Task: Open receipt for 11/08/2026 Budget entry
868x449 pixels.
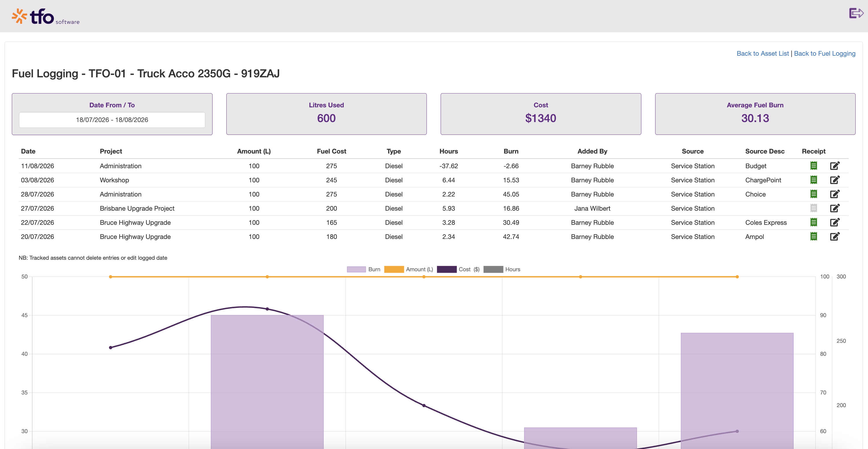Action: click(x=813, y=166)
